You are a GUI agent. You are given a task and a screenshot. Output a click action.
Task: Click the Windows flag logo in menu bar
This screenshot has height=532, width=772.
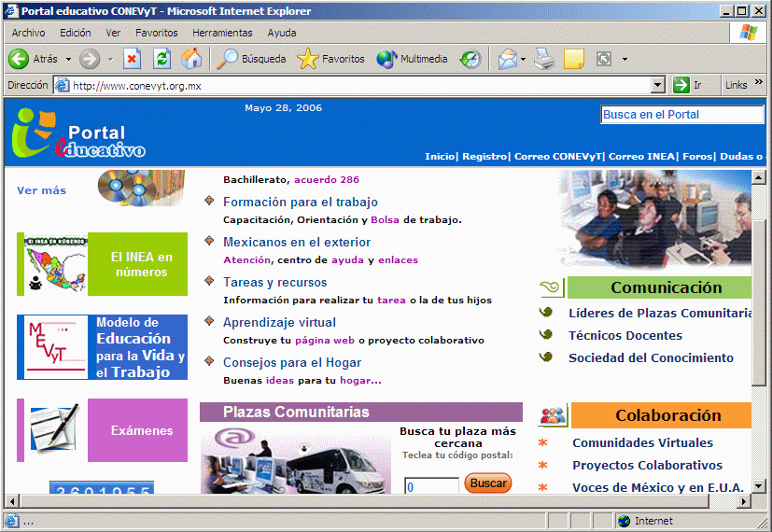click(748, 33)
